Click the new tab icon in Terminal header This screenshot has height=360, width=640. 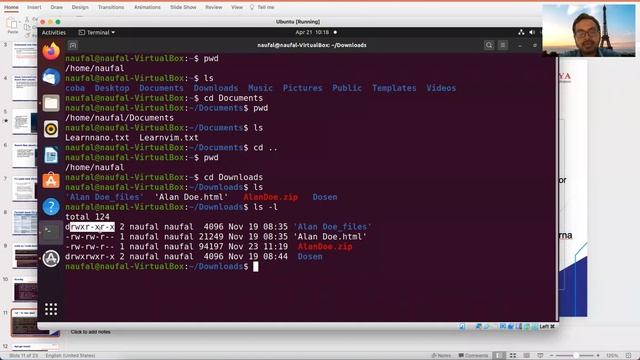[73, 45]
